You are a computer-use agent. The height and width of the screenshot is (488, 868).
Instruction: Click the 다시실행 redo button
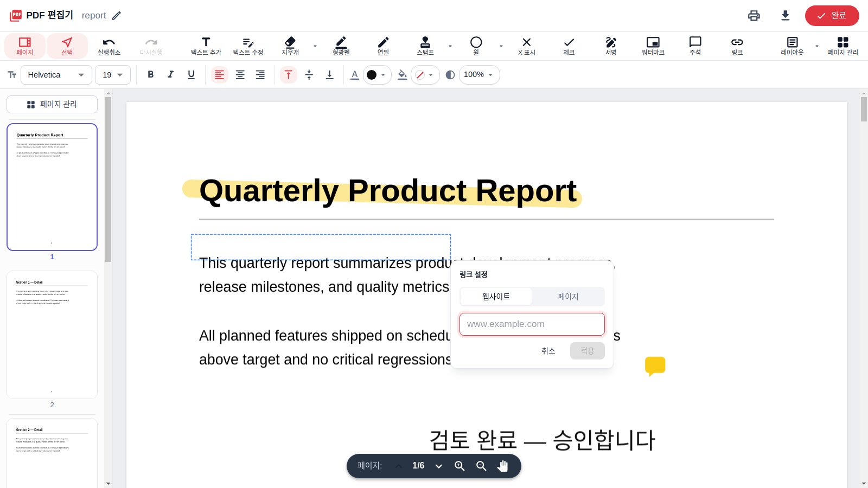(151, 46)
